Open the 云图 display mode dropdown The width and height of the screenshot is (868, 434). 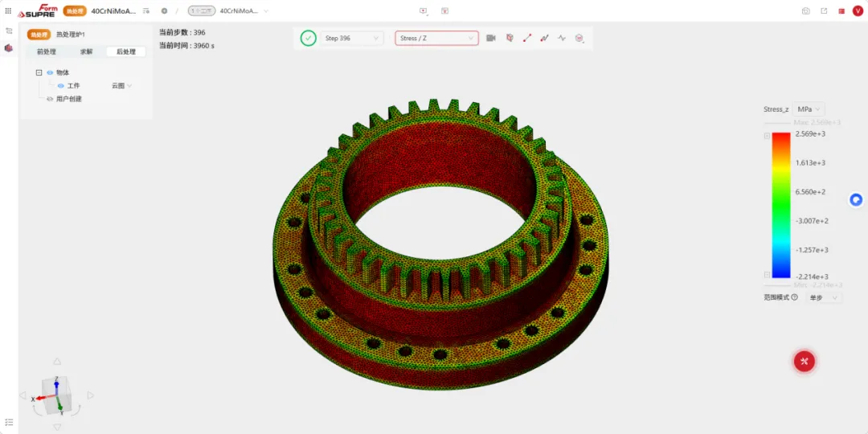pos(122,86)
